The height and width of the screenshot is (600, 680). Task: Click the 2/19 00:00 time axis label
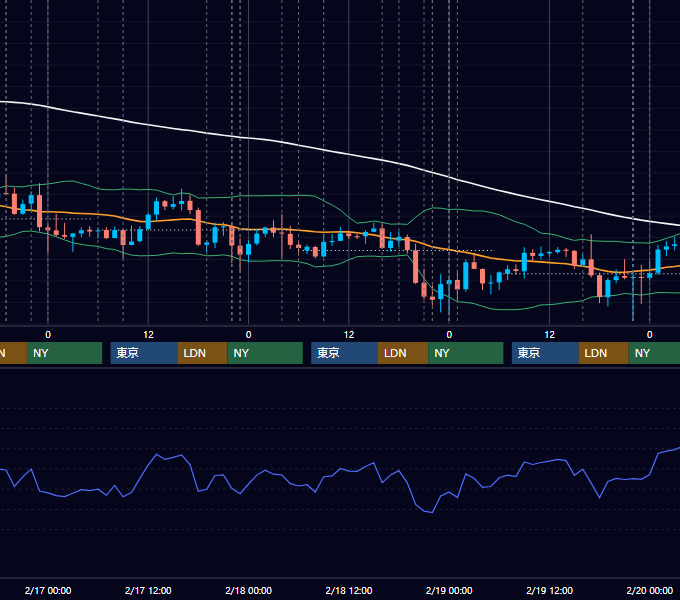coord(449,590)
